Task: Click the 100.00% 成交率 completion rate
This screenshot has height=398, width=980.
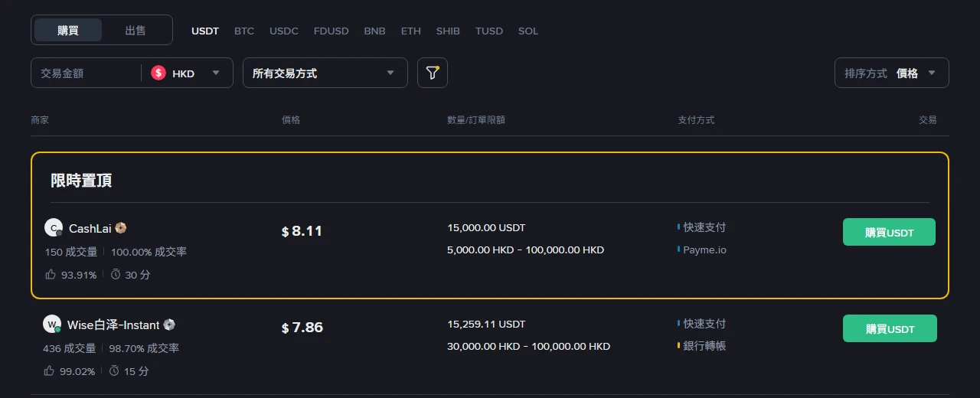Action: [149, 251]
